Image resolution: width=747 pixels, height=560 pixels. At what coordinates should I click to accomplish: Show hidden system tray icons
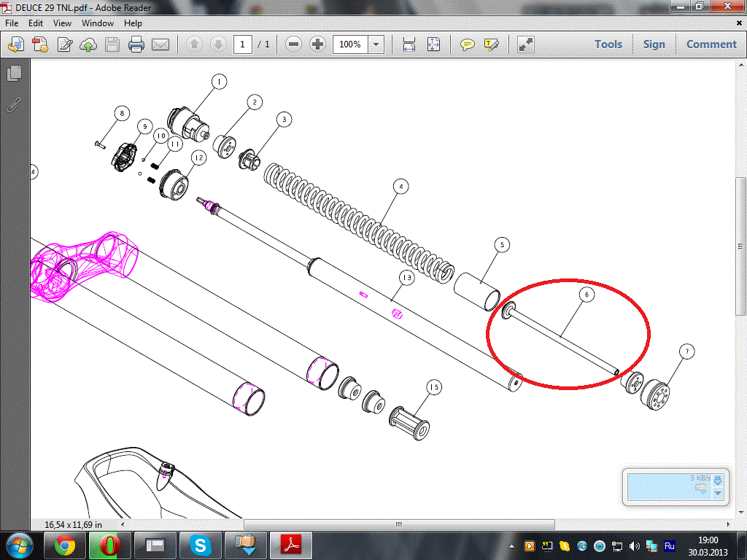click(515, 545)
